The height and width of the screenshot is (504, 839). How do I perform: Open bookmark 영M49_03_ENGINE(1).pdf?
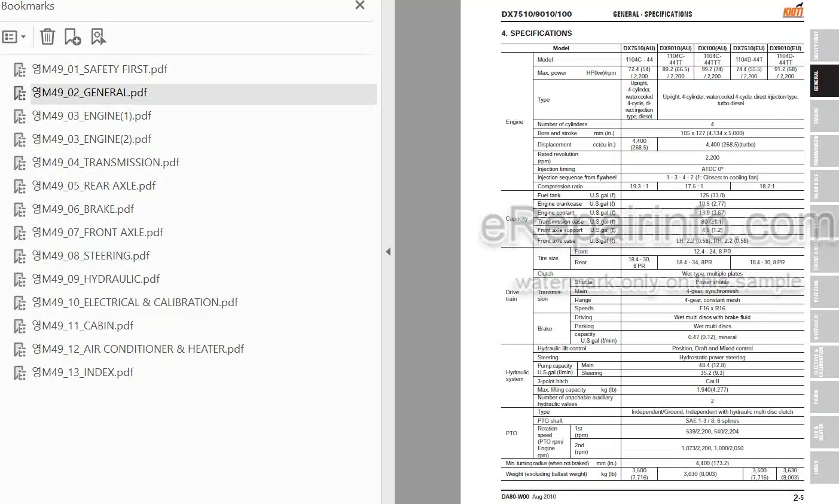(91, 116)
